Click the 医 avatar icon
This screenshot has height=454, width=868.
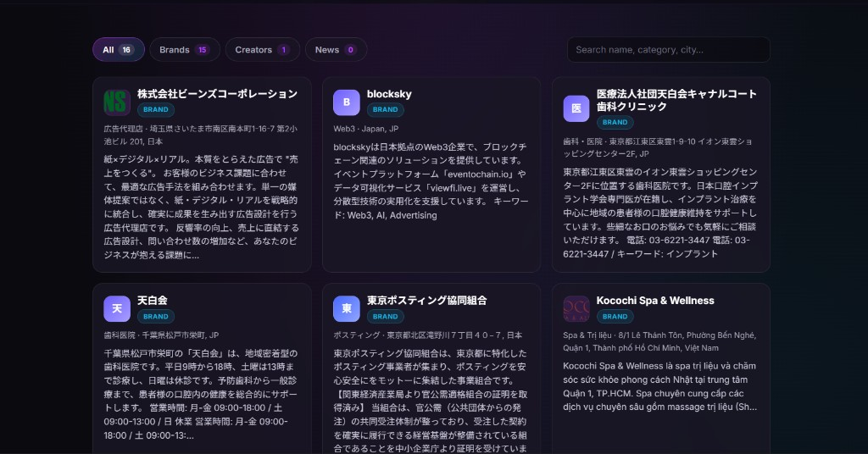point(576,108)
